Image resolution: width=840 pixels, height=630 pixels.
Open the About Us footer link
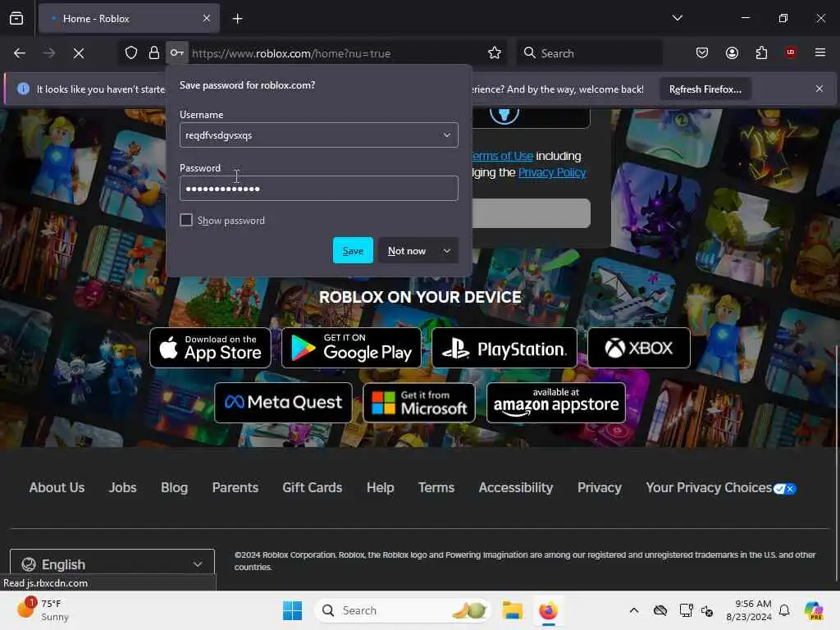click(57, 487)
